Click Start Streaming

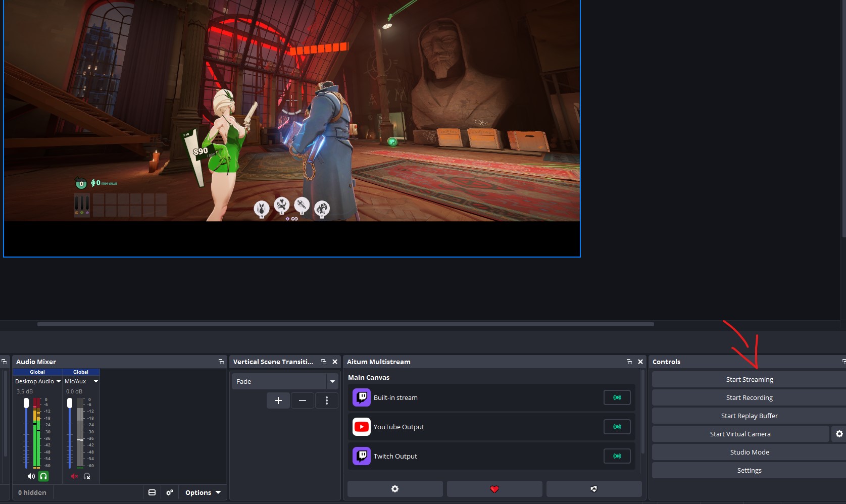(749, 379)
